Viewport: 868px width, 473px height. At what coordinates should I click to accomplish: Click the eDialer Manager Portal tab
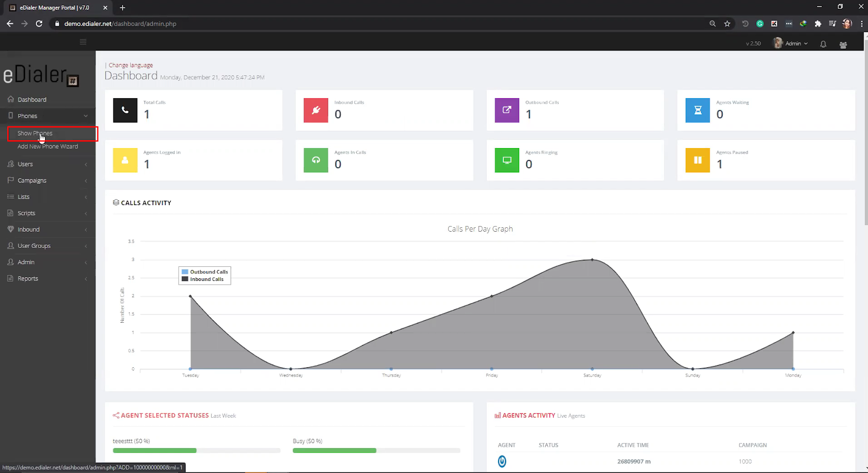coord(58,8)
